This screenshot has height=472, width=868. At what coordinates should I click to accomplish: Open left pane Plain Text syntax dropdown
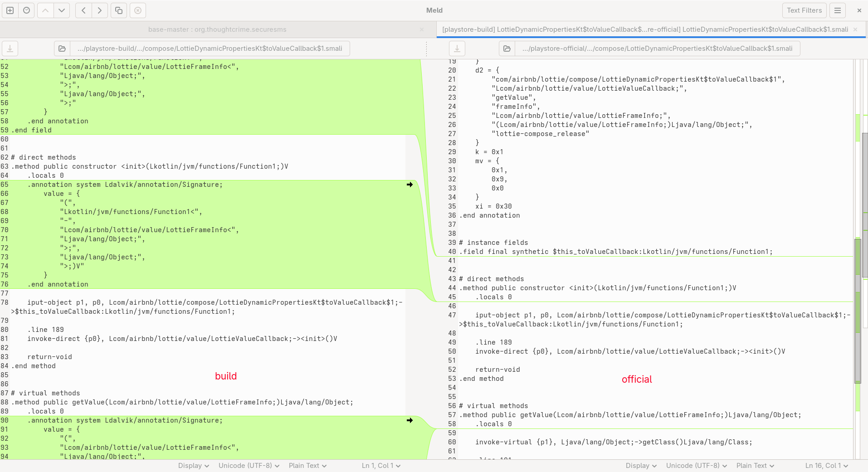(x=308, y=466)
